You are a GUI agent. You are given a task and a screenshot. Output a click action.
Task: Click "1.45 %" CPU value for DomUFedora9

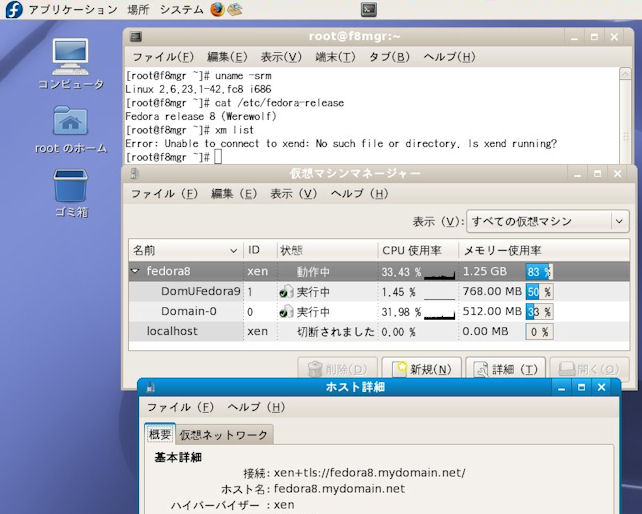click(398, 292)
